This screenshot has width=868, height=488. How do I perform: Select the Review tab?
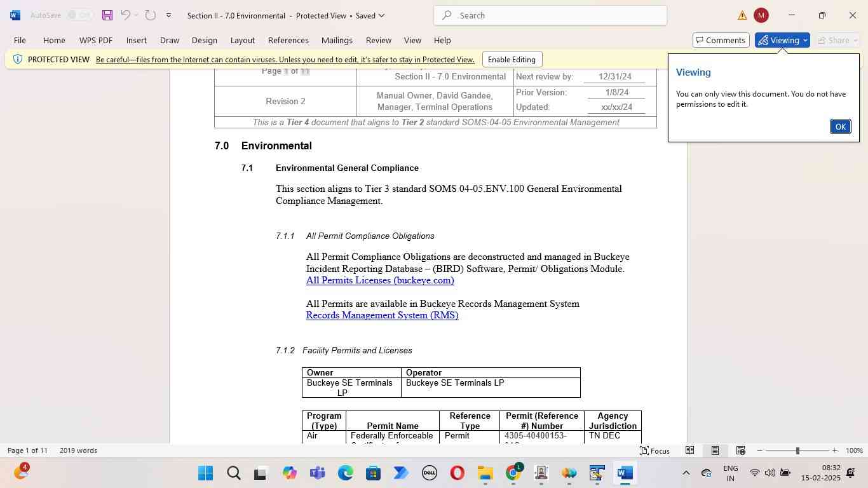[x=379, y=40]
